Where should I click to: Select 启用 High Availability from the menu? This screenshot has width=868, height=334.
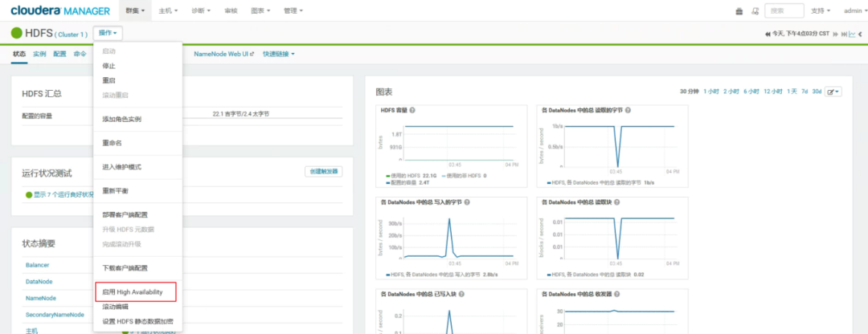coord(133,292)
